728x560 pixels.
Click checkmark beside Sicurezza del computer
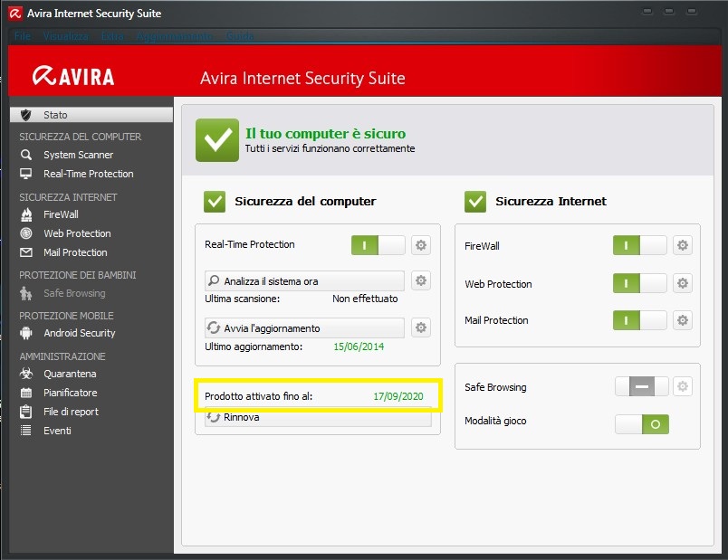coord(215,202)
